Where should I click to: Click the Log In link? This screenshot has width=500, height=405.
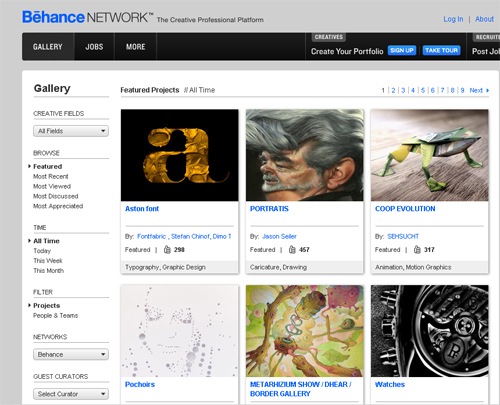[x=453, y=19]
